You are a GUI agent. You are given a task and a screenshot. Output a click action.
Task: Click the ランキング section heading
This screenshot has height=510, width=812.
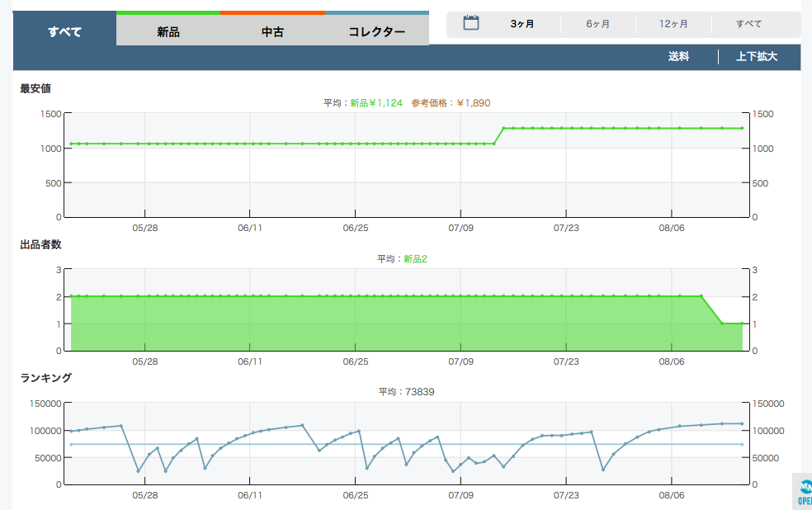click(45, 377)
